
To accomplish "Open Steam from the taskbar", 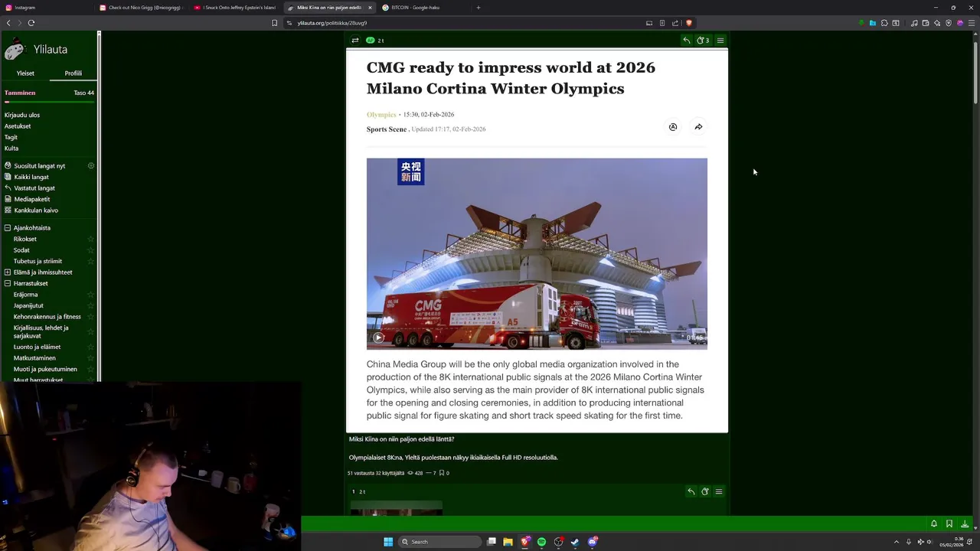I will click(x=575, y=542).
